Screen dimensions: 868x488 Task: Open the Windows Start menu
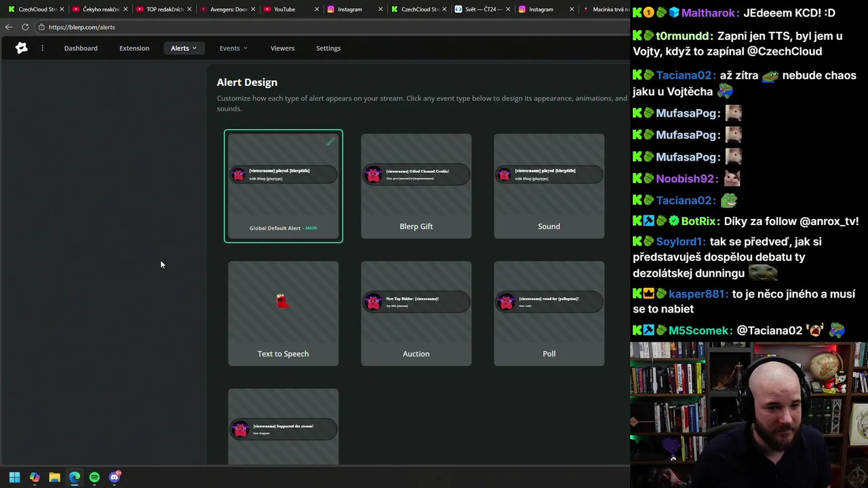tap(14, 477)
